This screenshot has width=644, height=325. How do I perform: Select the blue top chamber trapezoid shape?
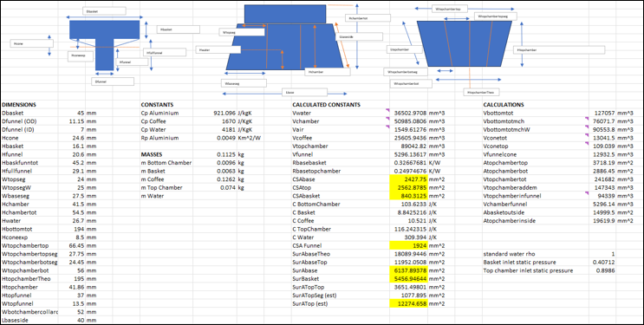pos(464,43)
